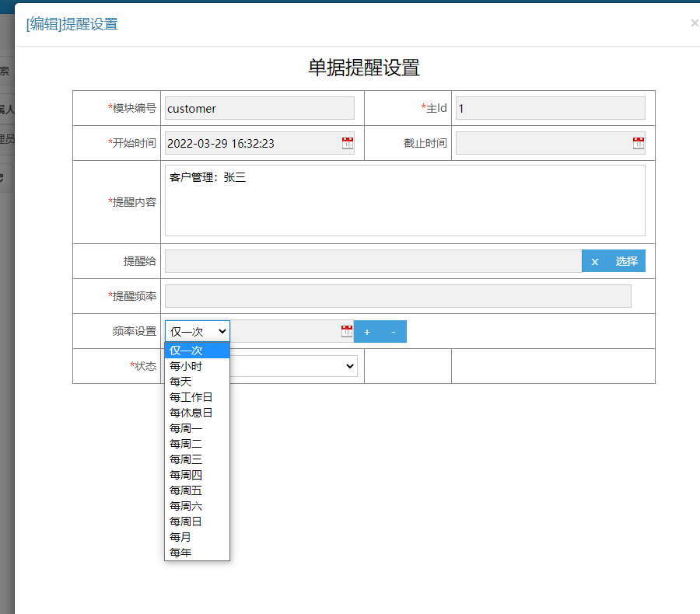This screenshot has height=614, width=700.
Task: Click the 选择 button for 提醒给
Action: coord(626,261)
